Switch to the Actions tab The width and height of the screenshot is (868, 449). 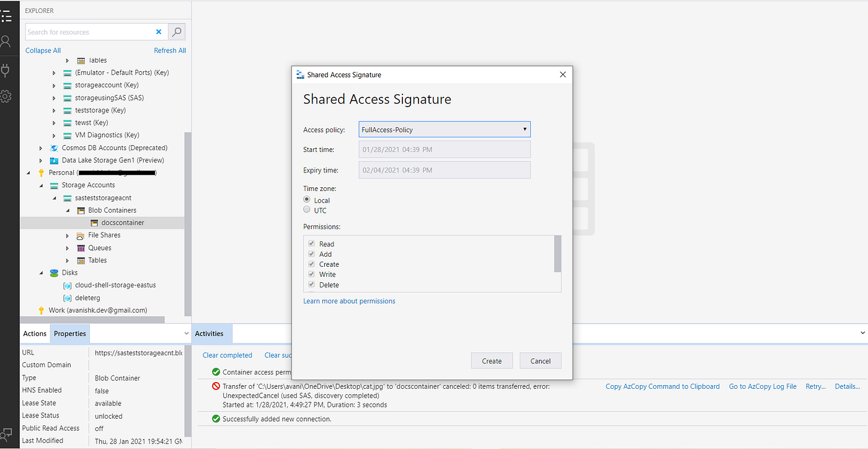[34, 333]
